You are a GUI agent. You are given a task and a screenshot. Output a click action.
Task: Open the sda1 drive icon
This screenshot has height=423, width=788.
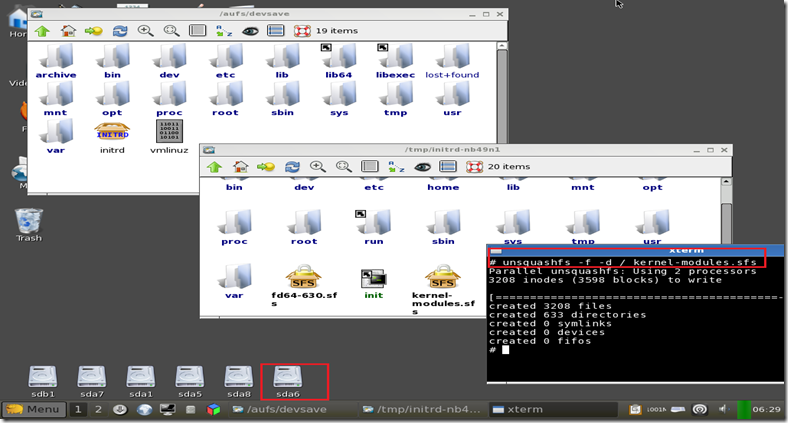(141, 382)
